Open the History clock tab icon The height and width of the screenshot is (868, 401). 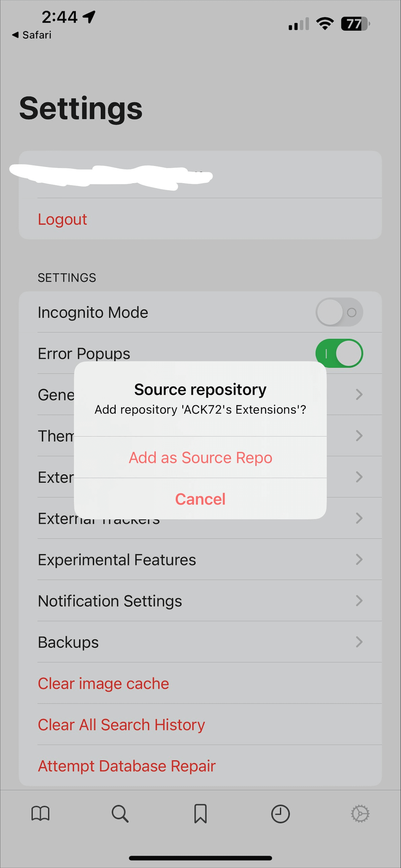(280, 813)
